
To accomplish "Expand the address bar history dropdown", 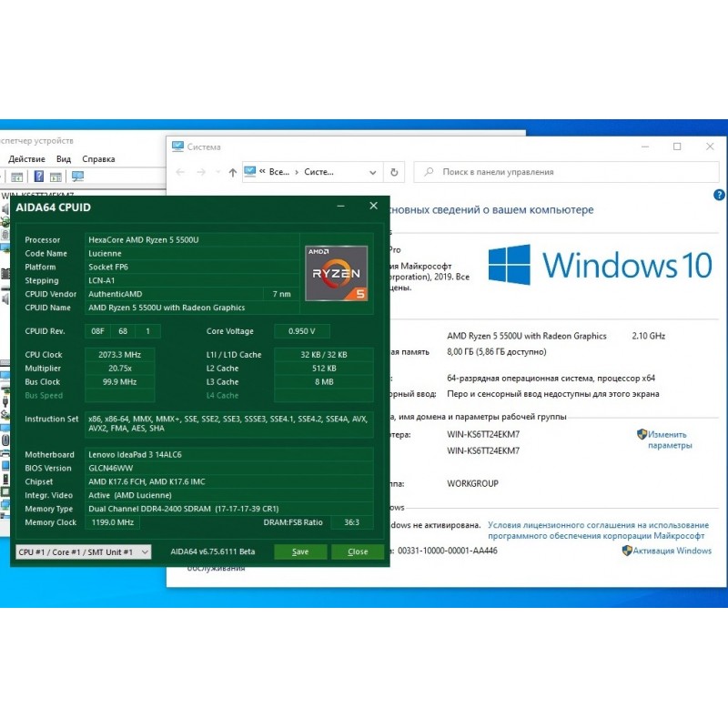I will (x=372, y=172).
